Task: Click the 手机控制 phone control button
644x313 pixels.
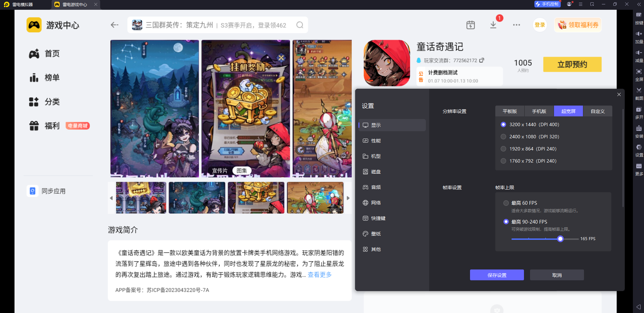Action: pyautogui.click(x=548, y=4)
